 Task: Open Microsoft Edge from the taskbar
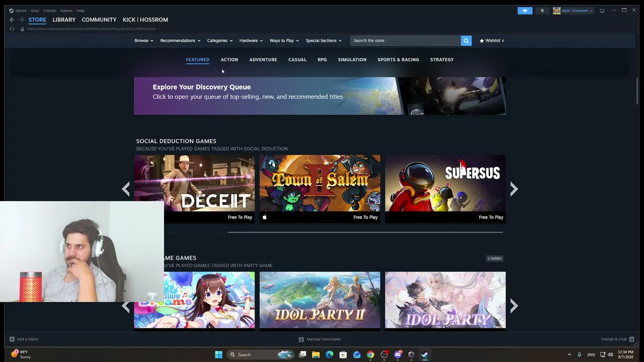pos(330,355)
